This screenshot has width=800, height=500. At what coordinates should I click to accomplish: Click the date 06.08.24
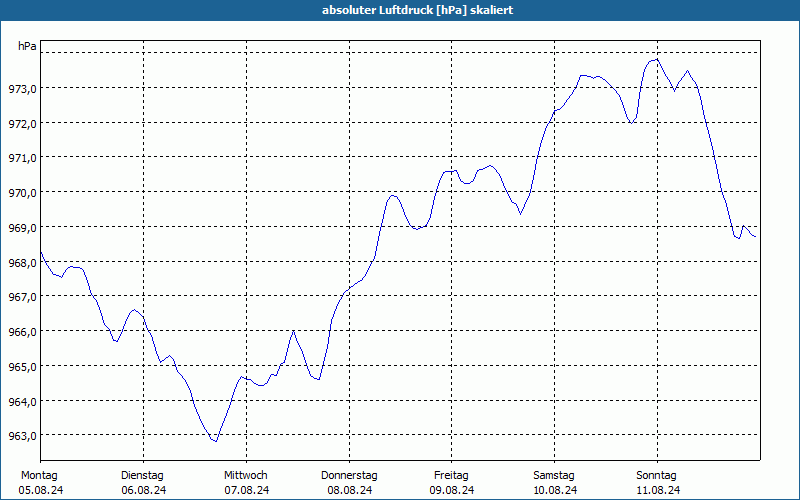tap(144, 490)
